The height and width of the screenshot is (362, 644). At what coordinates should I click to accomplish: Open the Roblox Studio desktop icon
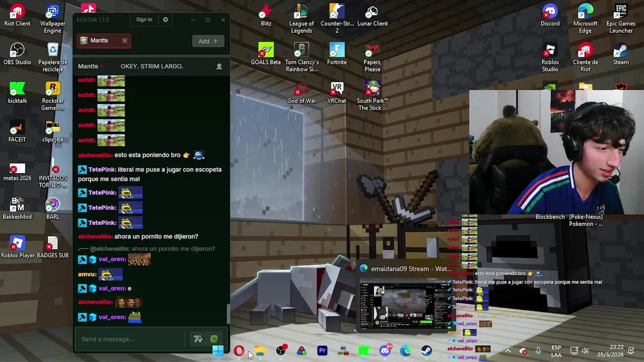pyautogui.click(x=550, y=58)
